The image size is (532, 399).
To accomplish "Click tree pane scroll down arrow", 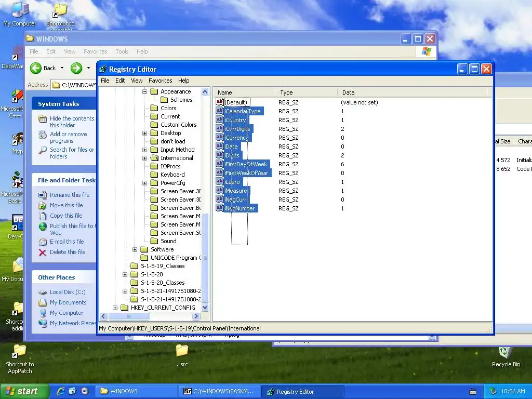I will 205,308.
